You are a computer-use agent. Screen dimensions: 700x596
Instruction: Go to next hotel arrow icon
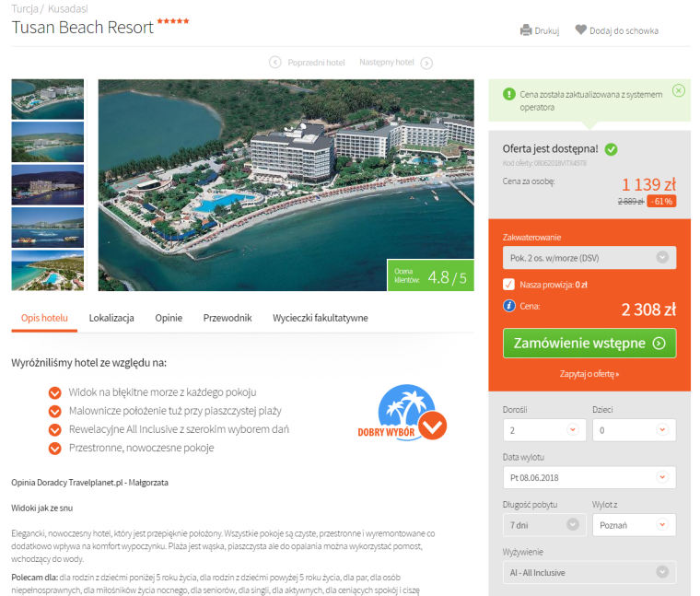point(426,63)
